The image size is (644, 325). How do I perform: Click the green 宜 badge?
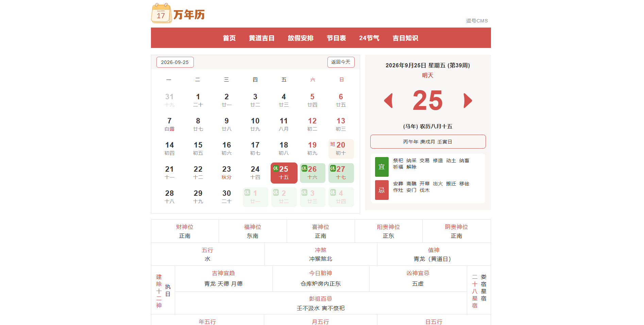[382, 167]
